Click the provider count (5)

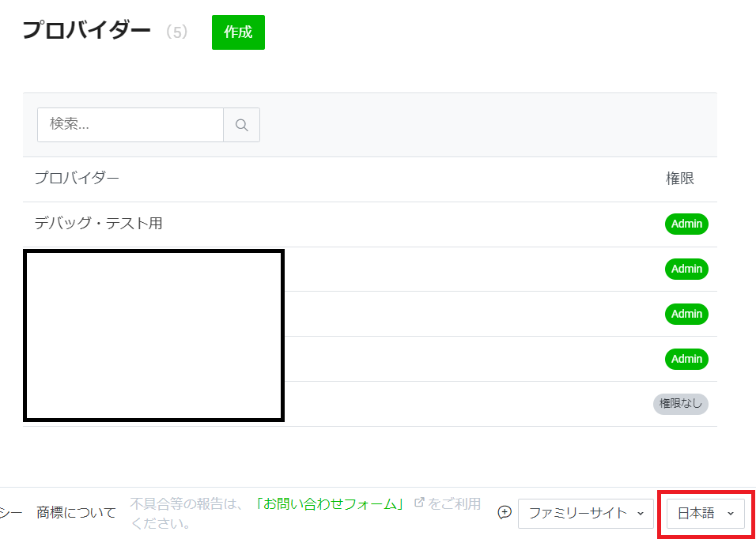click(x=176, y=32)
